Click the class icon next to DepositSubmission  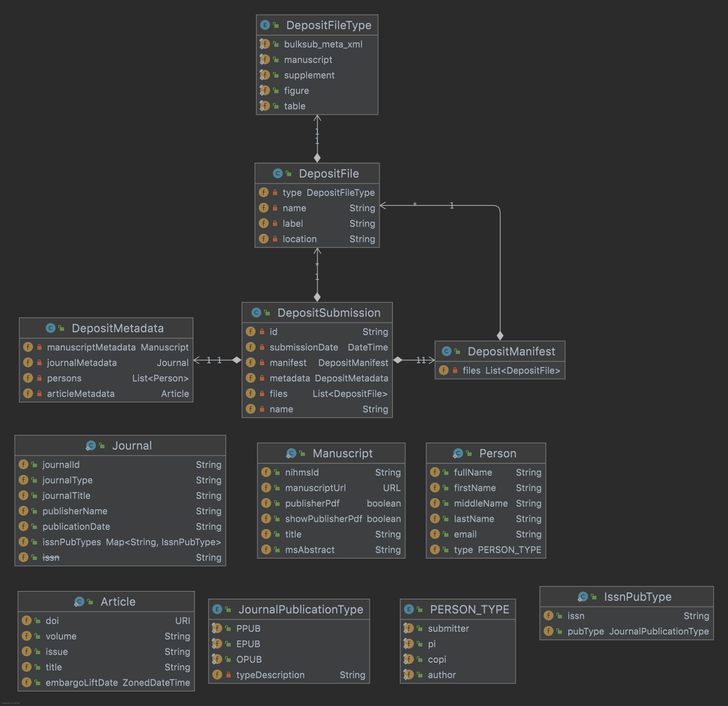(x=256, y=313)
